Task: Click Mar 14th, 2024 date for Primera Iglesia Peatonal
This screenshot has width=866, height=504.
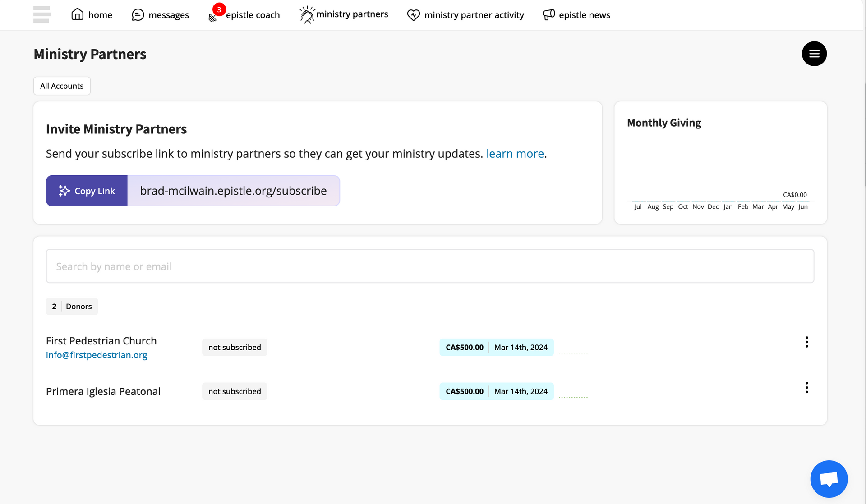Action: pyautogui.click(x=521, y=391)
